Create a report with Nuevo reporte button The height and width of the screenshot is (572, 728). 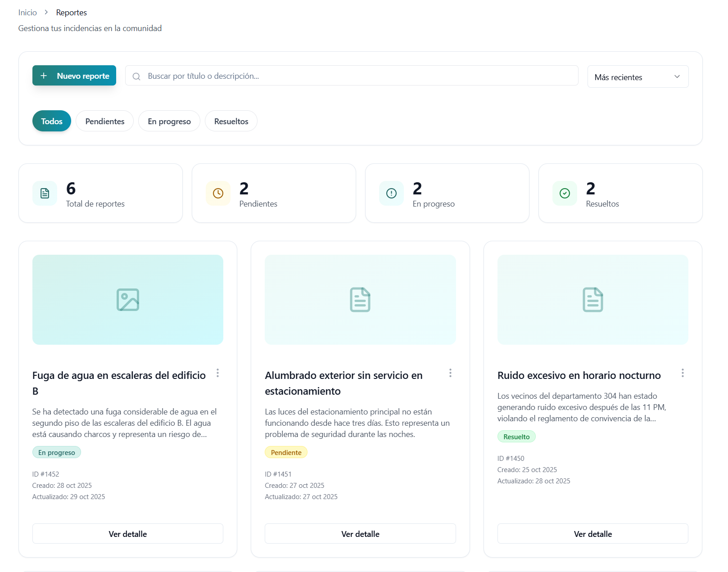click(x=74, y=76)
